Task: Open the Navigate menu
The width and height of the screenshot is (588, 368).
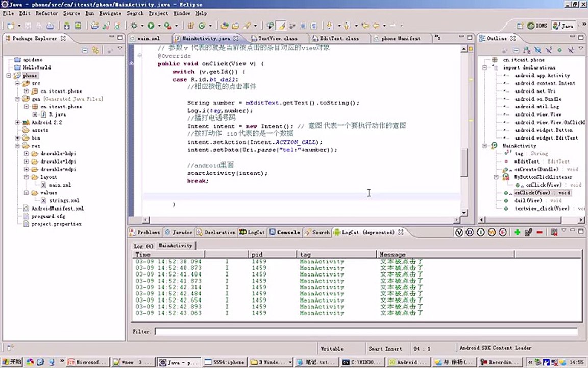Action: (x=110, y=13)
